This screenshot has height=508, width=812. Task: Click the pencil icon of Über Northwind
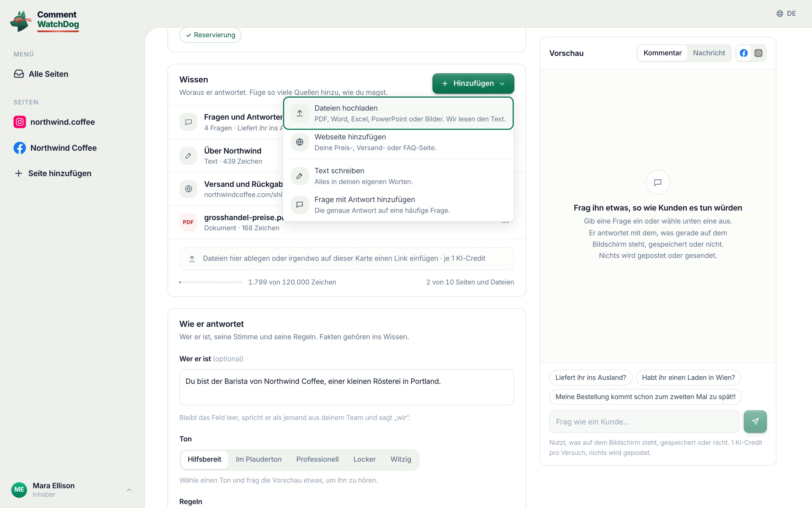[188, 156]
